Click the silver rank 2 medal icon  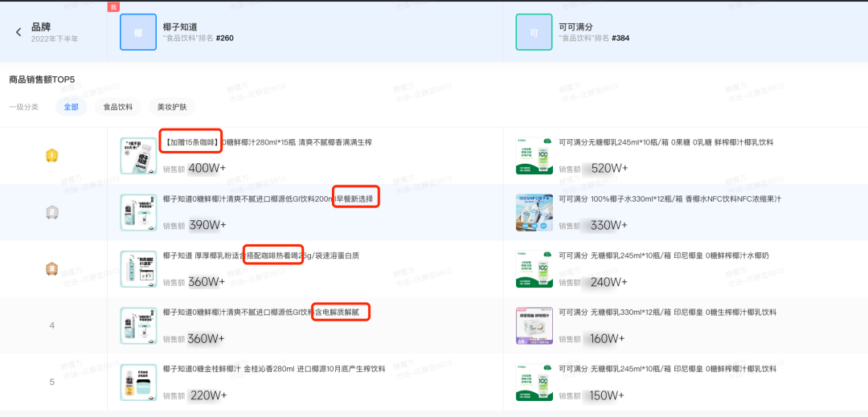[x=52, y=213]
